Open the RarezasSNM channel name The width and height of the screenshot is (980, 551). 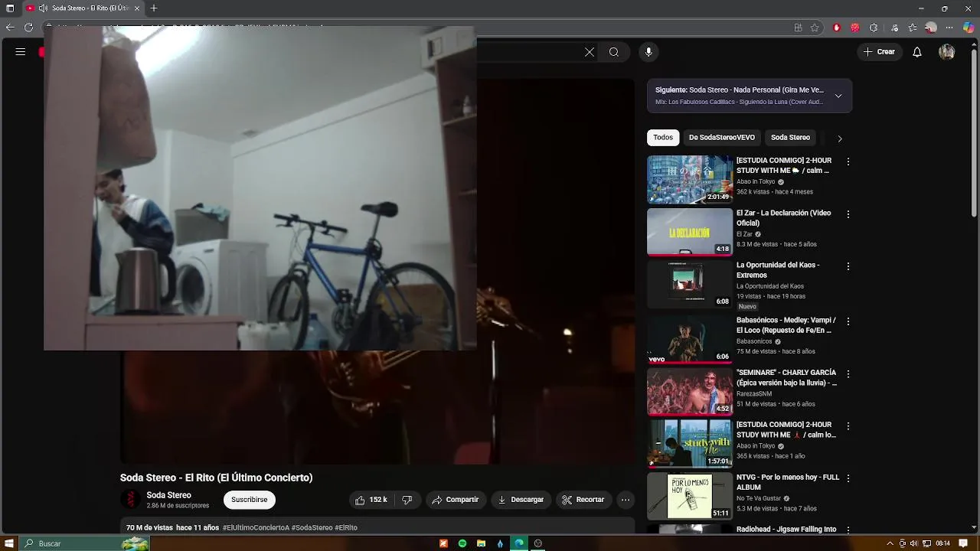754,394
